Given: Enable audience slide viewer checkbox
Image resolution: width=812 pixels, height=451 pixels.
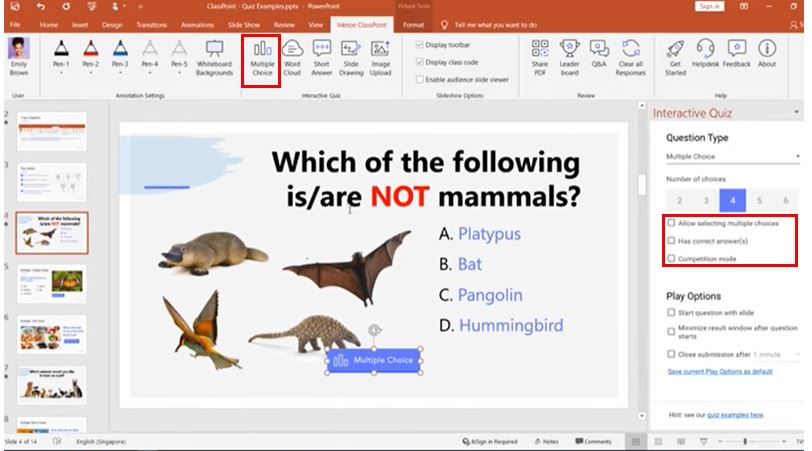Looking at the screenshot, I should pos(419,80).
